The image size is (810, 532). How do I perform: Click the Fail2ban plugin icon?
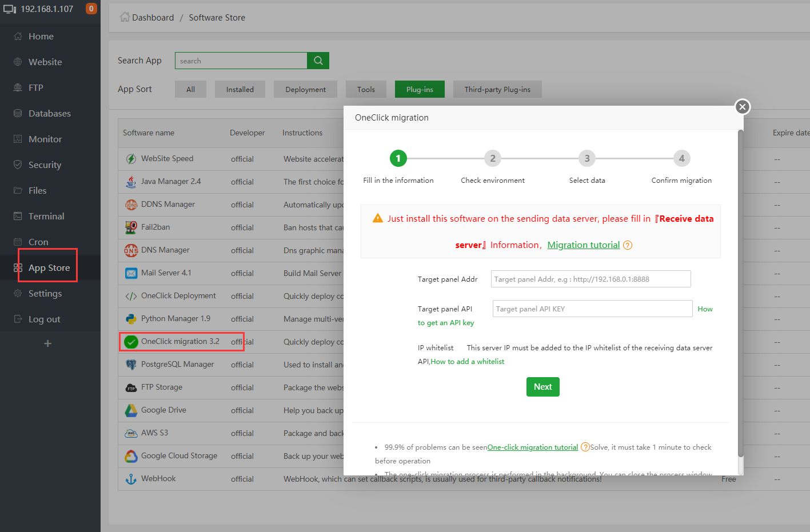pos(131,227)
